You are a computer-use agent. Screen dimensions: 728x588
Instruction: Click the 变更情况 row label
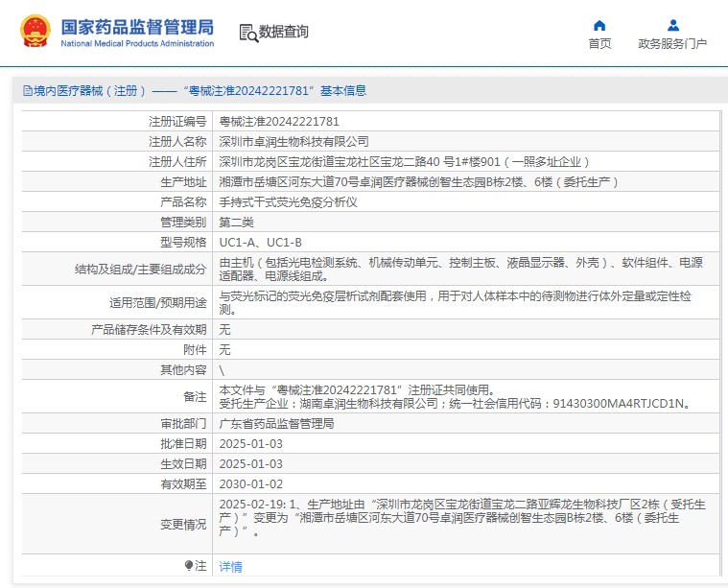pos(182,524)
